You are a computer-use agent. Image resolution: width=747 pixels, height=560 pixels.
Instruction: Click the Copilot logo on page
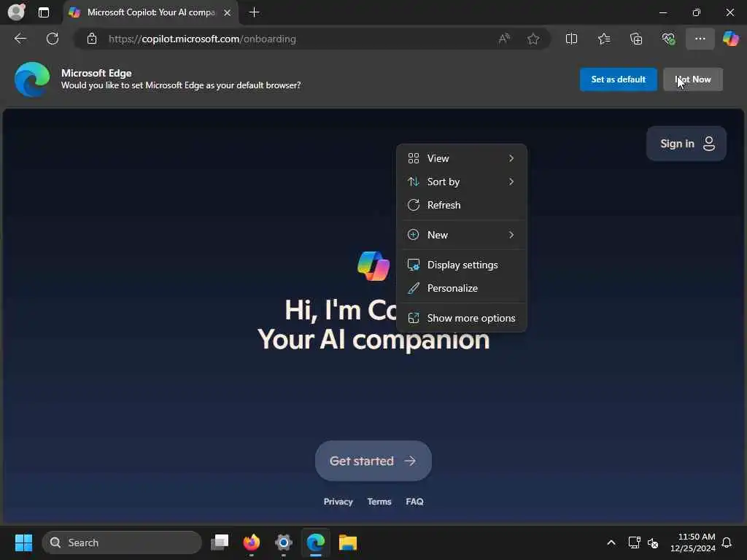pyautogui.click(x=374, y=266)
